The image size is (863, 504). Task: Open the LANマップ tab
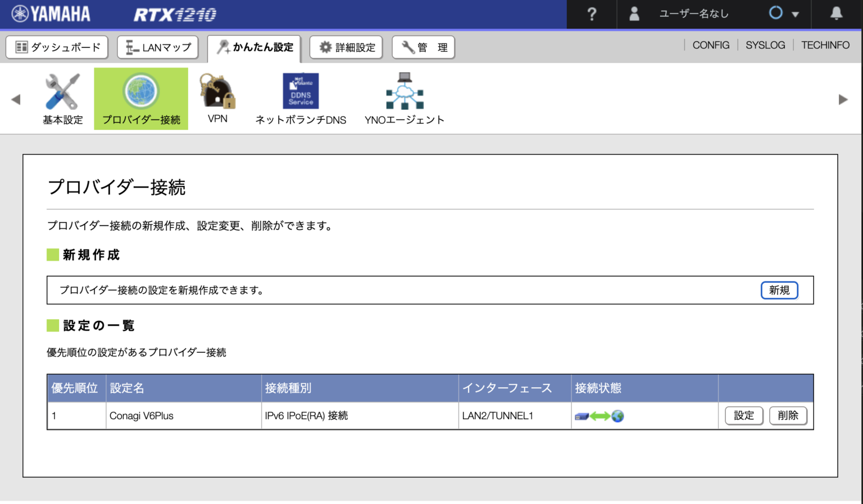[158, 47]
